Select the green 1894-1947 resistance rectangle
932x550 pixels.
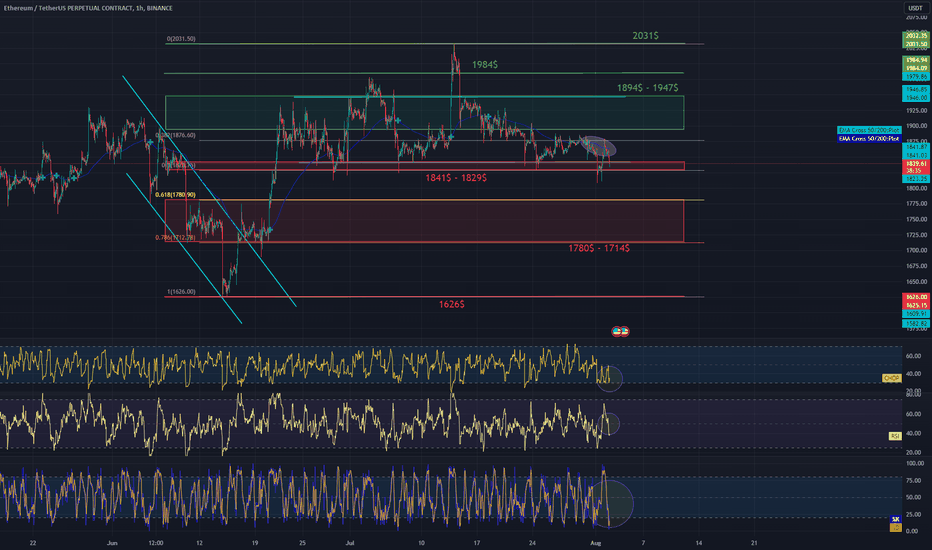[x=424, y=112]
